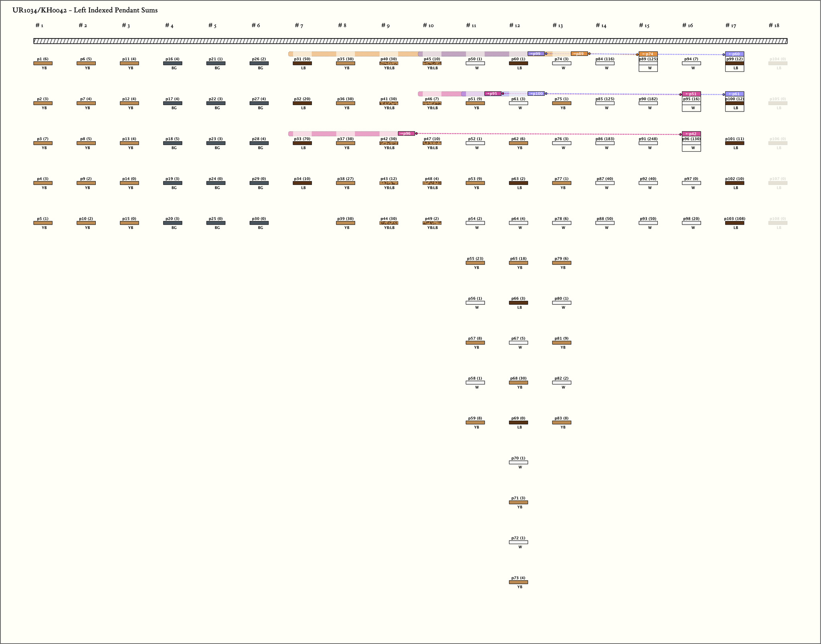
Task: Click the purple ←p61 tag above p100
Action: (734, 94)
